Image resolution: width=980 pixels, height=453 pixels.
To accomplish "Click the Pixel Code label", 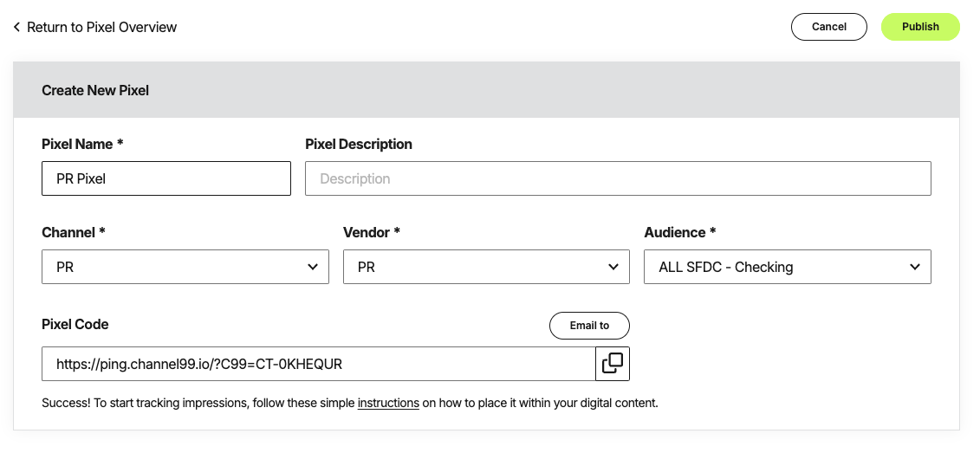I will tap(75, 324).
